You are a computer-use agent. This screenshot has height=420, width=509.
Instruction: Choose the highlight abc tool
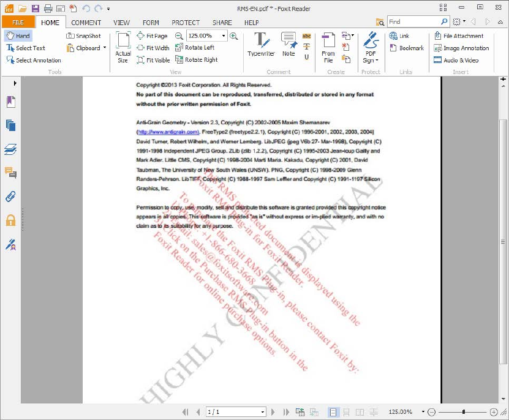tap(306, 36)
